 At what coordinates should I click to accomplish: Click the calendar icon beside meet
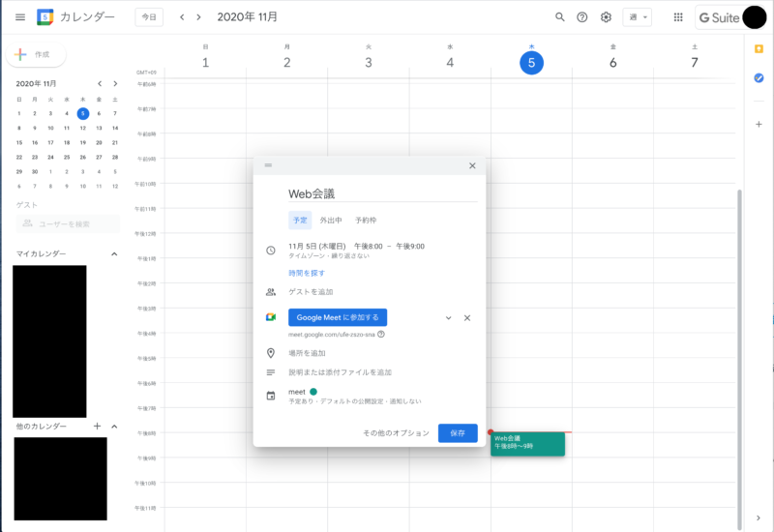click(x=271, y=396)
